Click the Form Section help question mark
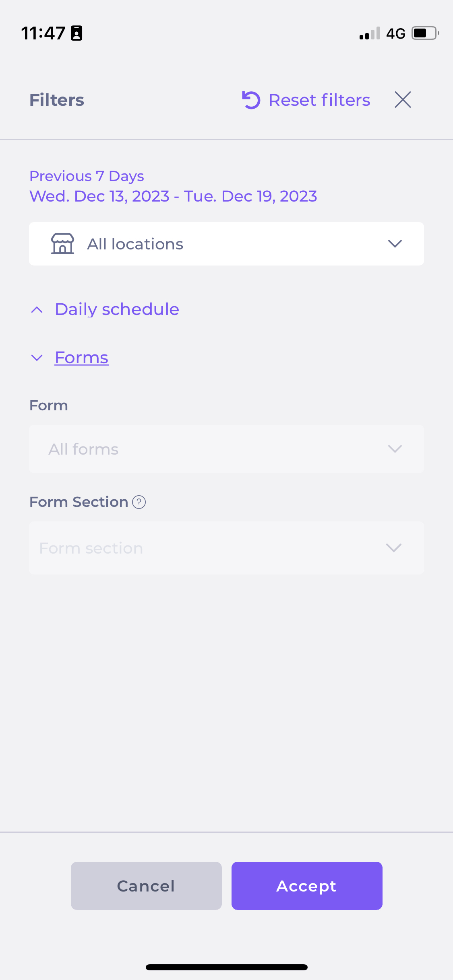Image resolution: width=453 pixels, height=980 pixels. coord(139,502)
